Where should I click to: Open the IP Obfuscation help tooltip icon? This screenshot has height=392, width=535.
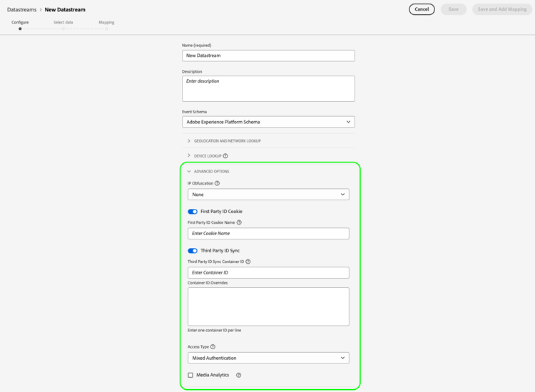(x=217, y=183)
